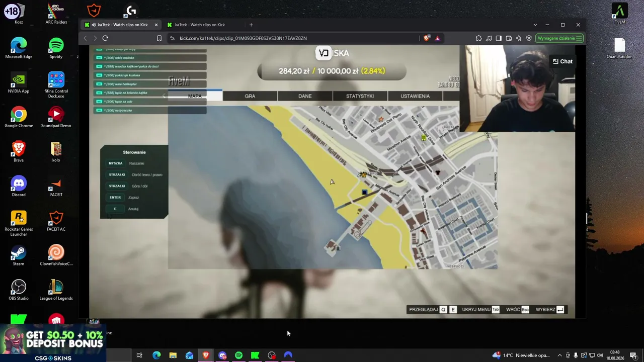Open FACEIT desktop shortcut
This screenshot has width=644, height=362.
coord(56,186)
